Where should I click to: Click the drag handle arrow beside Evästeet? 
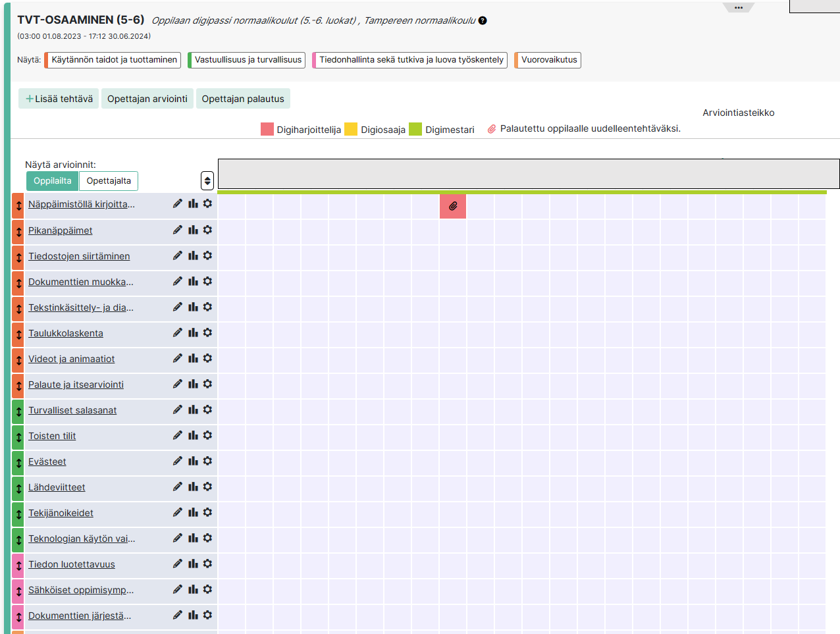[x=18, y=463]
